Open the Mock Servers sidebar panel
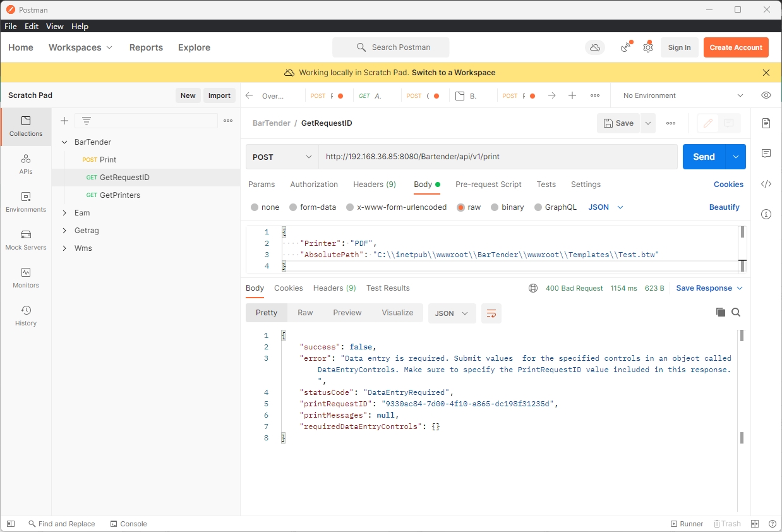 coord(26,241)
